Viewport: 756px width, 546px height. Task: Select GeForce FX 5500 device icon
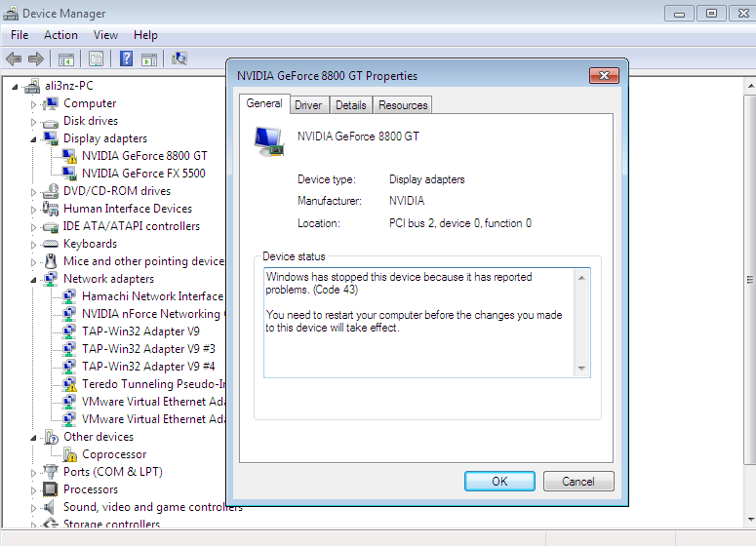(x=69, y=174)
